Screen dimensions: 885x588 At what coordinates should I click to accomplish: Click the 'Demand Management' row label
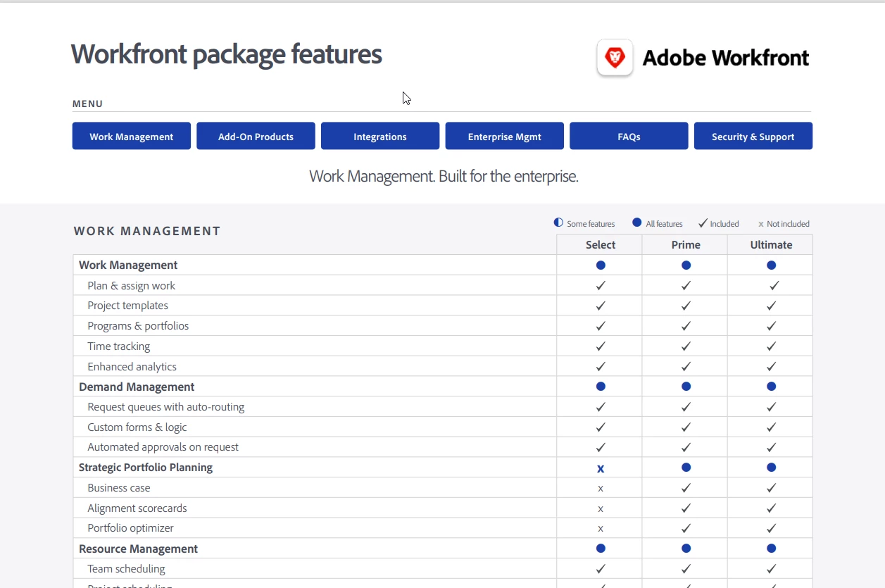137,387
